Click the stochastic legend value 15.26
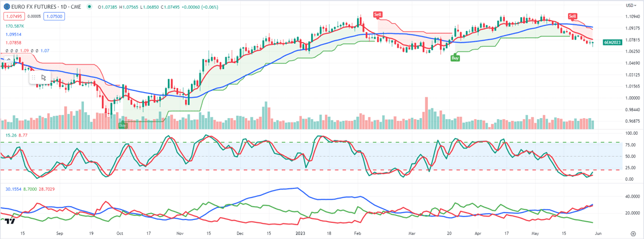644x239 pixels. (10, 135)
